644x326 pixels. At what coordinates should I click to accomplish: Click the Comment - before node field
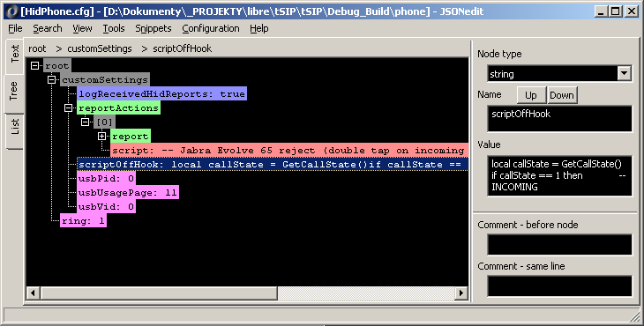pyautogui.click(x=559, y=245)
